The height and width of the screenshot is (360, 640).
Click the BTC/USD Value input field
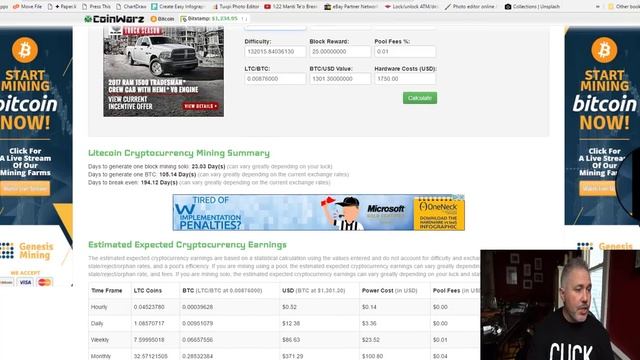coord(340,79)
